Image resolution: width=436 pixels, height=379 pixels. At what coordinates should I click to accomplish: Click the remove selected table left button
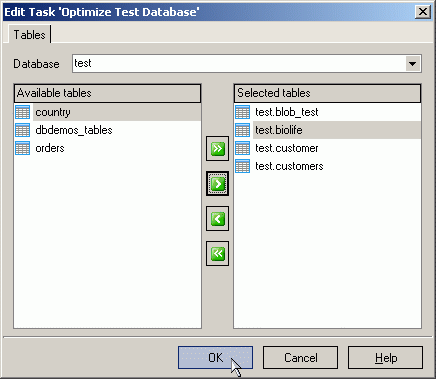point(217,219)
